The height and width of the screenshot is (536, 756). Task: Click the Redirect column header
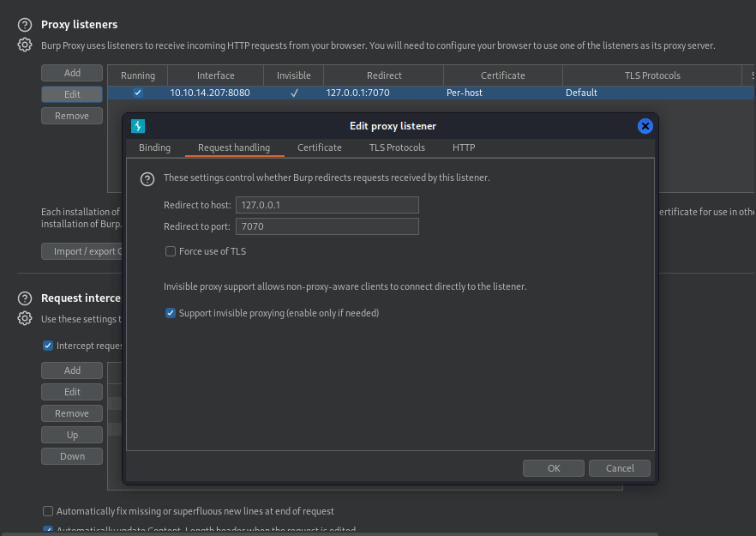[x=384, y=75]
